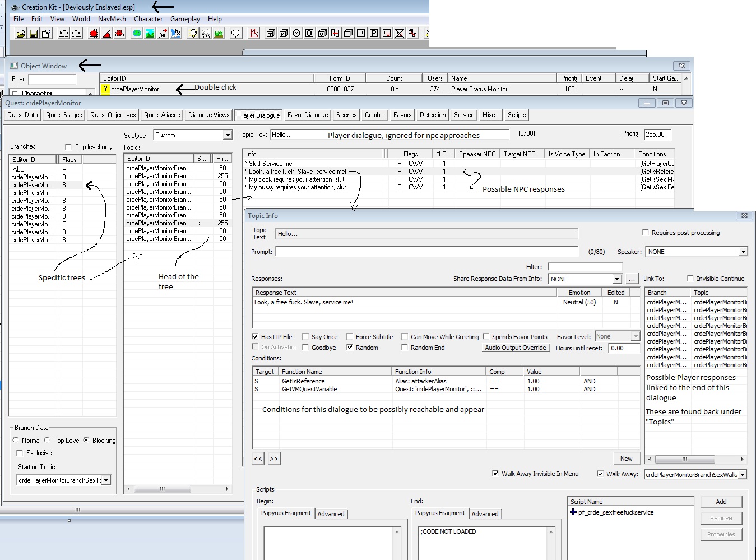Click the blue plus beside pf_crde_sexfreefuckservice

click(573, 512)
